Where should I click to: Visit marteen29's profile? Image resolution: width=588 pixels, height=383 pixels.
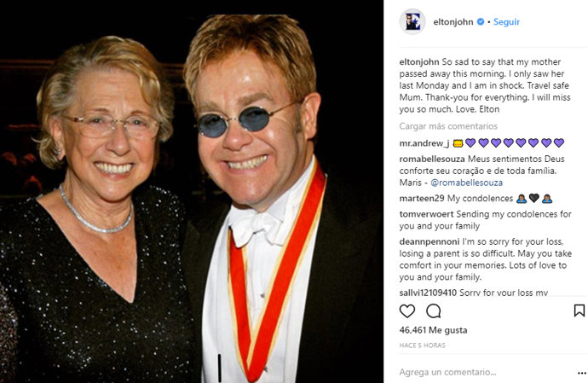(421, 198)
